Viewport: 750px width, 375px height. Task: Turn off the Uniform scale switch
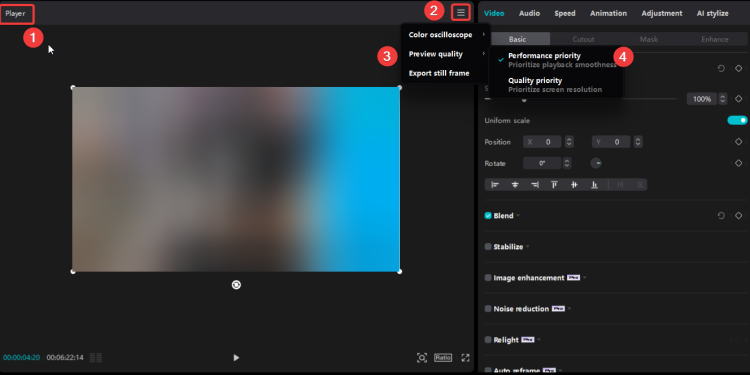[x=737, y=121]
